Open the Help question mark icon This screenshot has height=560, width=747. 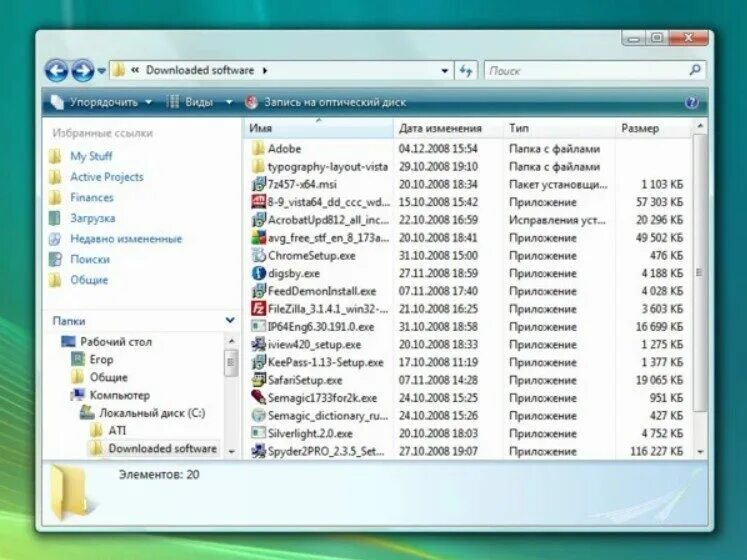coord(691,102)
